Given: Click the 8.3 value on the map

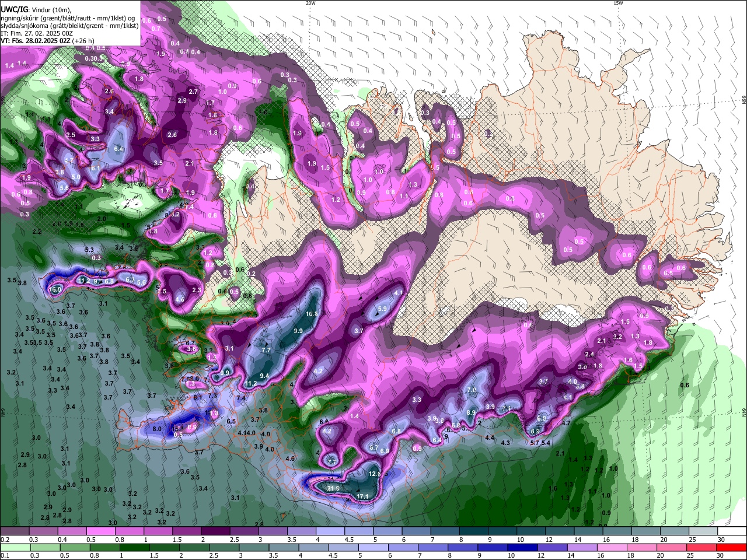Looking at the screenshot, I should 535,431.
